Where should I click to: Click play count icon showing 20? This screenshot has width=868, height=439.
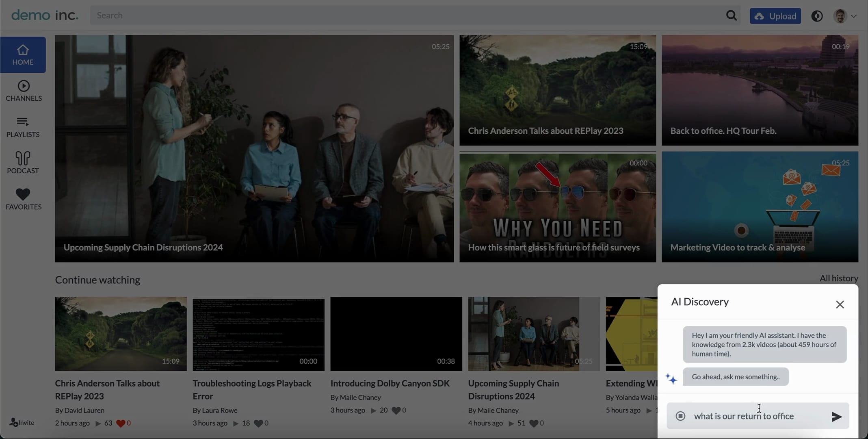pos(373,410)
